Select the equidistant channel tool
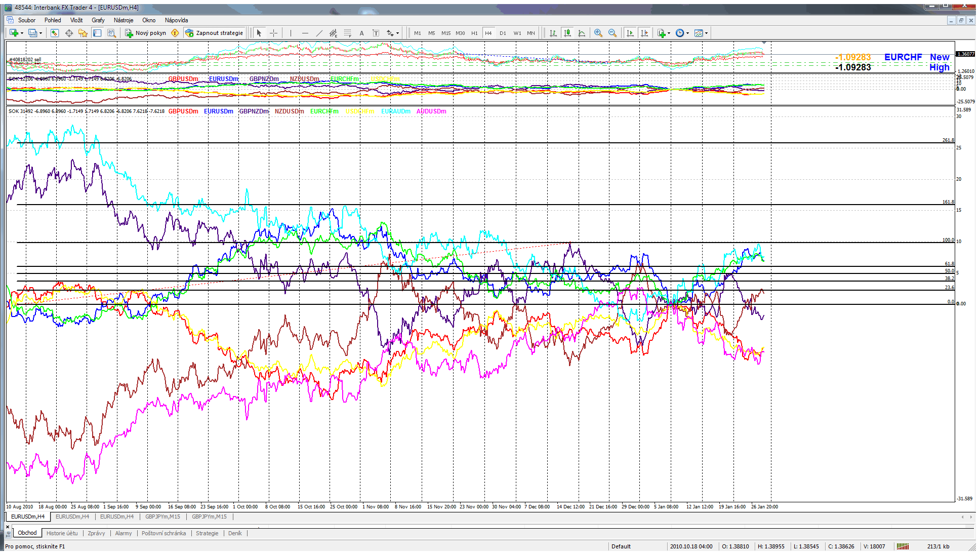 click(333, 33)
